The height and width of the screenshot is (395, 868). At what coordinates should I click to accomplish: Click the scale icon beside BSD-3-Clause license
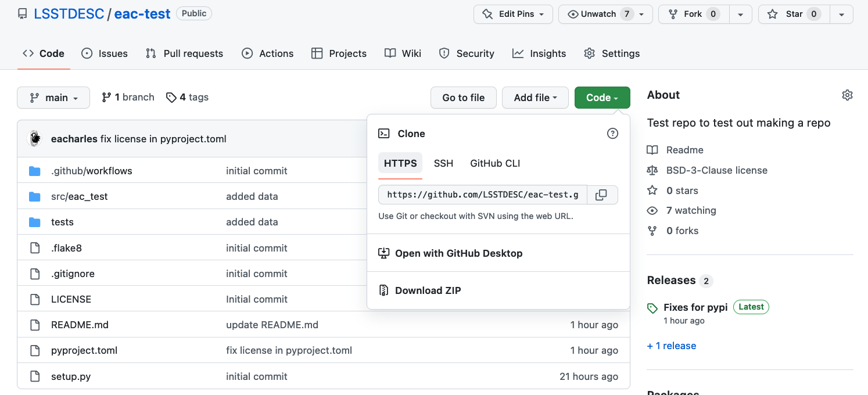click(652, 170)
